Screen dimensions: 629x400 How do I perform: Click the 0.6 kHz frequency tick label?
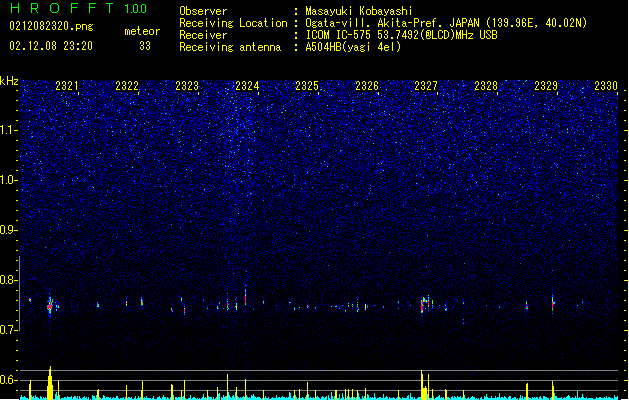[9, 380]
